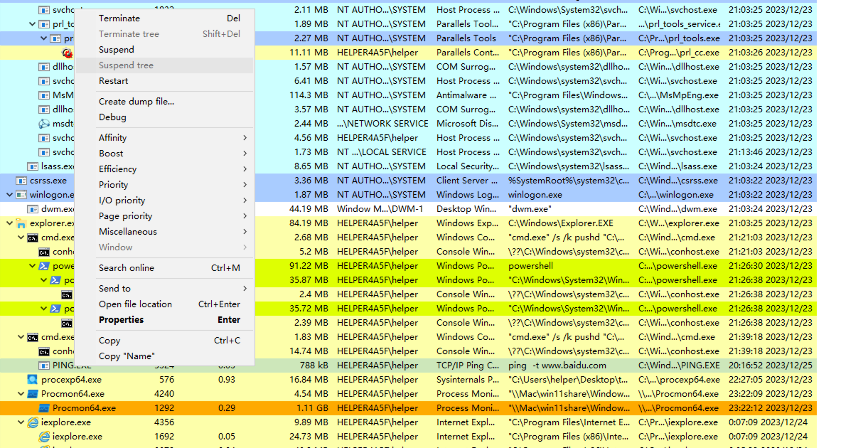Collapse the powershell node in the 91.22 MB row
This screenshot has width=868, height=448.
coord(32,266)
